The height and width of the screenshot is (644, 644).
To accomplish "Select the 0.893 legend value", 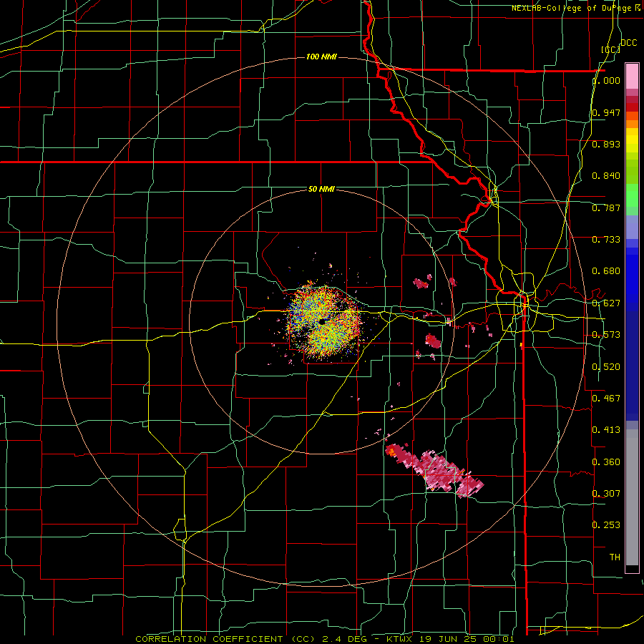I will pyautogui.click(x=606, y=144).
